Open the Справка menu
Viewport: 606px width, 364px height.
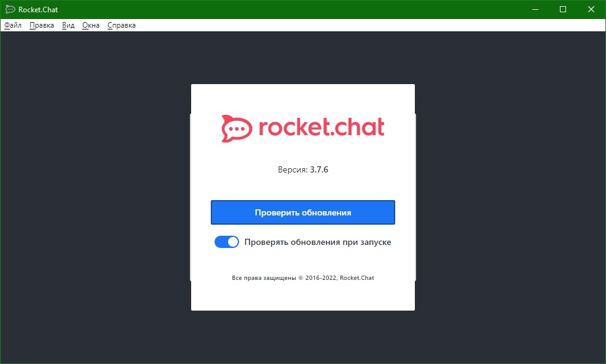pos(121,25)
